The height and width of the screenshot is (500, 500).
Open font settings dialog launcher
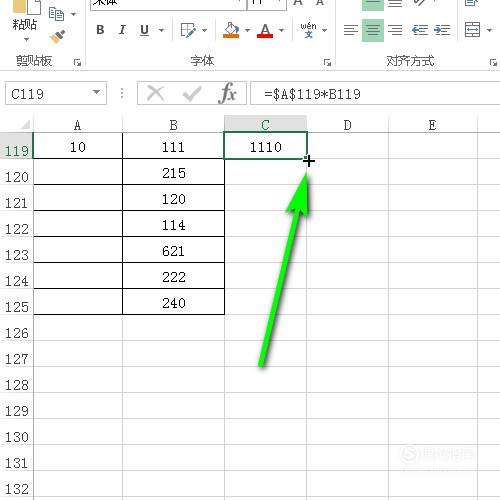click(x=327, y=62)
